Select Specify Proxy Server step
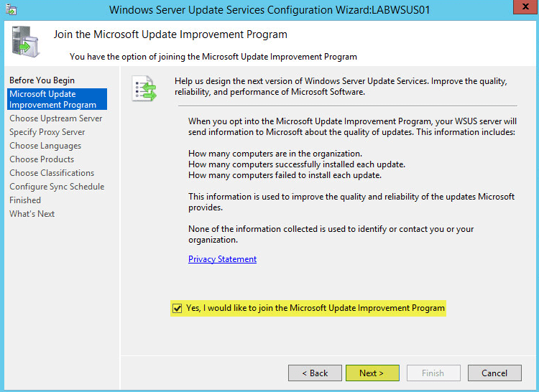Image resolution: width=539 pixels, height=392 pixels. point(47,132)
